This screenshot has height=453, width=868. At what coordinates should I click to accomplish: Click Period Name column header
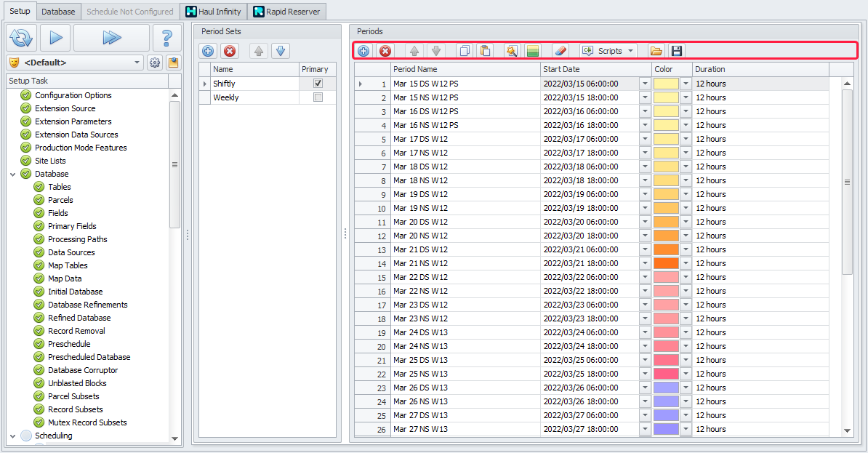pyautogui.click(x=465, y=69)
